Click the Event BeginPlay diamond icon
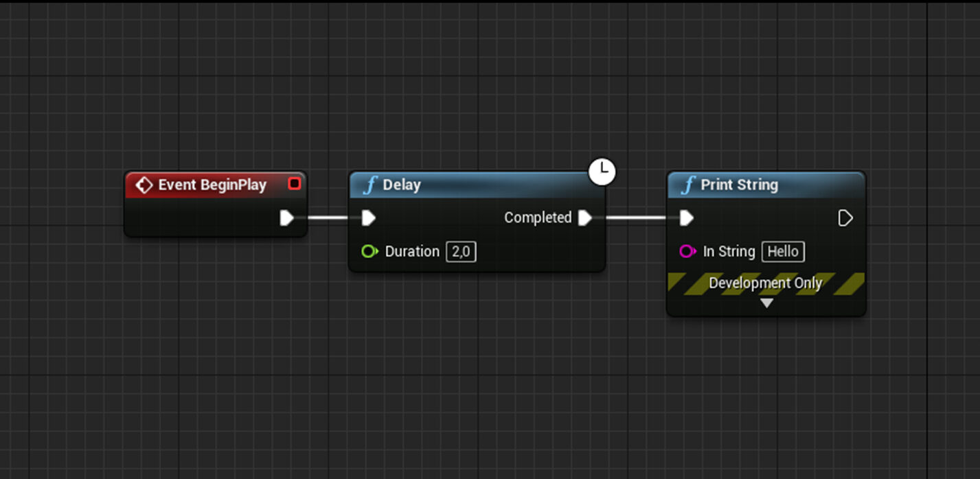The image size is (980, 479). (144, 185)
